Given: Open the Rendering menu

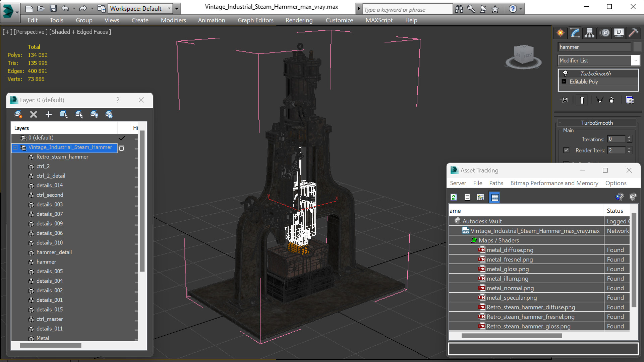Looking at the screenshot, I should [x=299, y=20].
